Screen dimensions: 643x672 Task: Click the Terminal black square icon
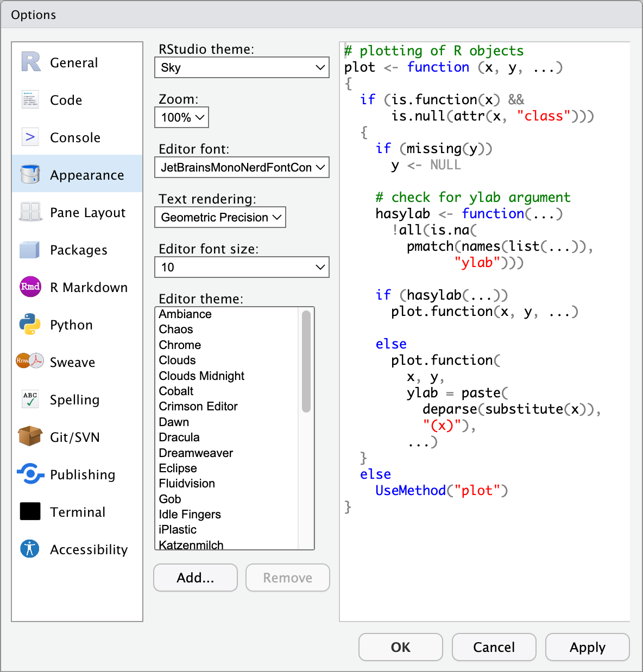tap(30, 511)
